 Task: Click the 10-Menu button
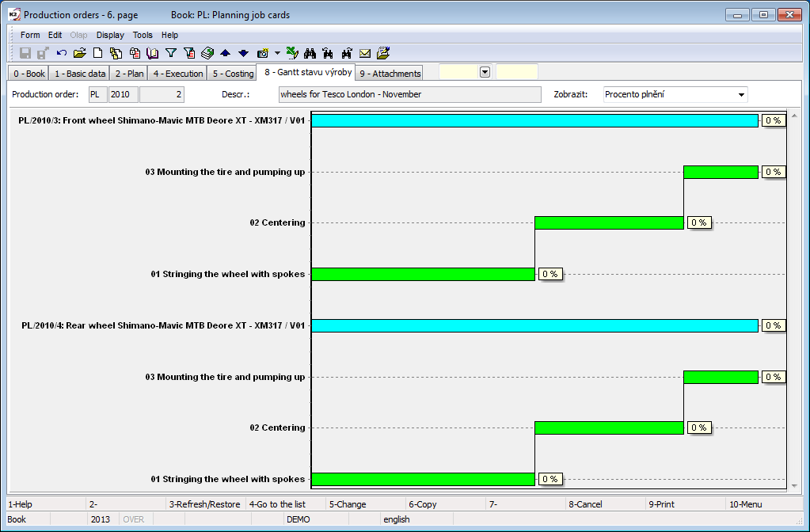tap(765, 504)
